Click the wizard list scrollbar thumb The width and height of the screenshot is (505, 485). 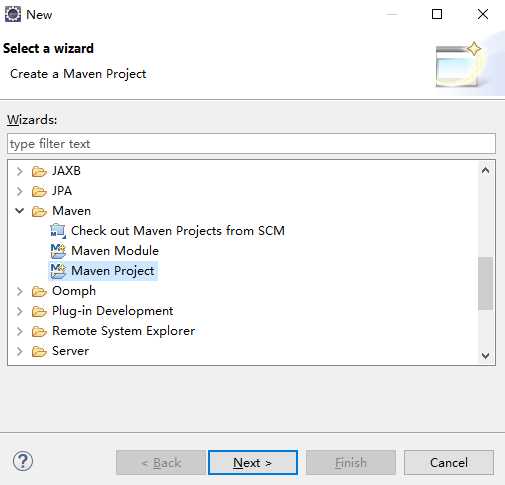(x=485, y=283)
